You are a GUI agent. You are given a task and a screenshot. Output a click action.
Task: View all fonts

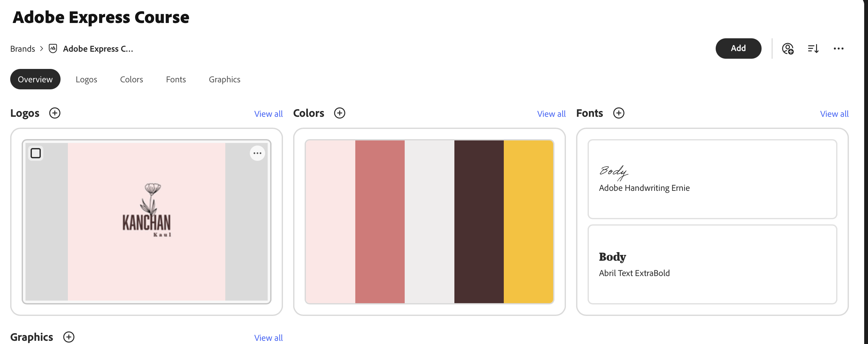pos(834,114)
